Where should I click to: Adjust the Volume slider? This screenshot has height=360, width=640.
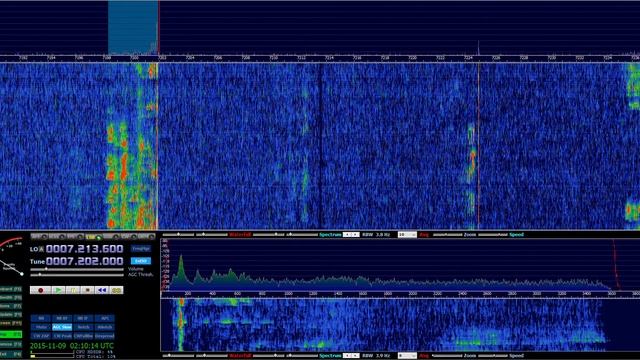click(x=77, y=269)
